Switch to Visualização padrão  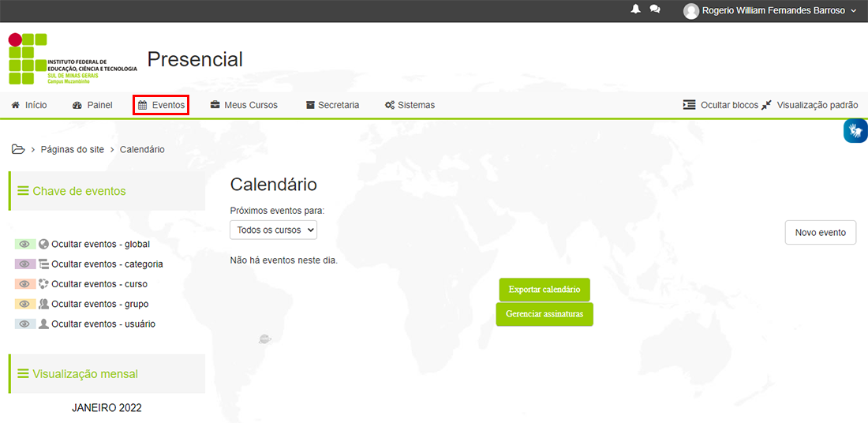click(810, 105)
